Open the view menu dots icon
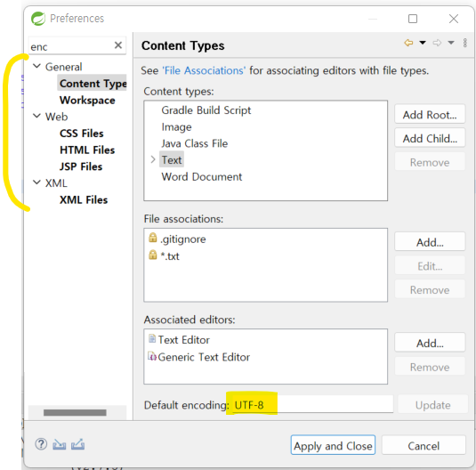This screenshot has height=470, width=476. point(464,43)
